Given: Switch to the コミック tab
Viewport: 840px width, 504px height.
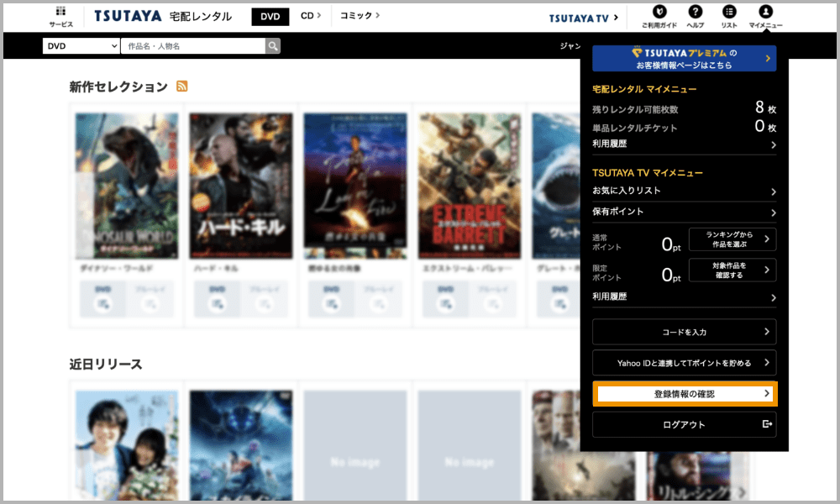Looking at the screenshot, I should 360,15.
